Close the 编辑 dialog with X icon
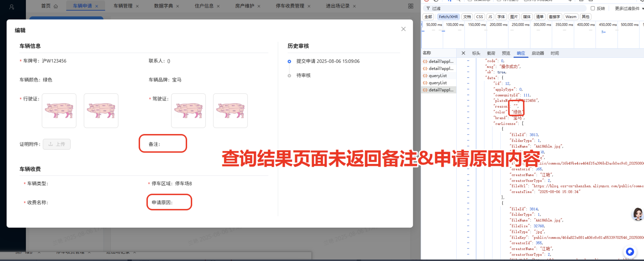This screenshot has width=644, height=261. pyautogui.click(x=403, y=29)
